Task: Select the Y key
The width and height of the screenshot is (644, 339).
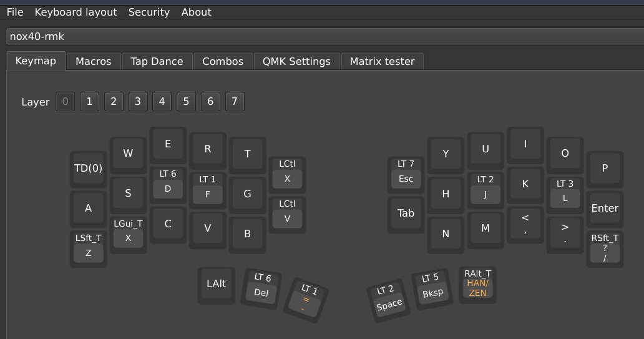Action: (446, 155)
